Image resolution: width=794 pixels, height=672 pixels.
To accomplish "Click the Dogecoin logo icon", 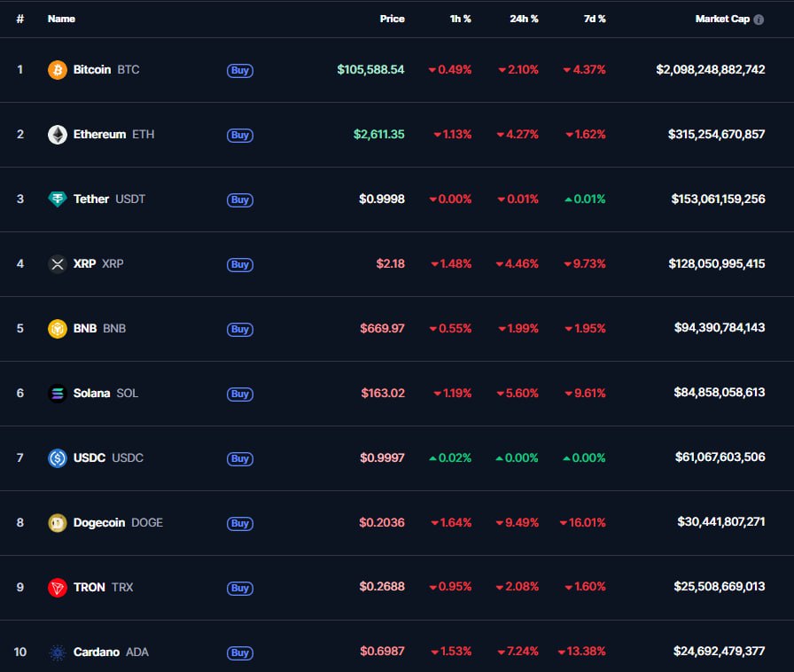I will [58, 523].
